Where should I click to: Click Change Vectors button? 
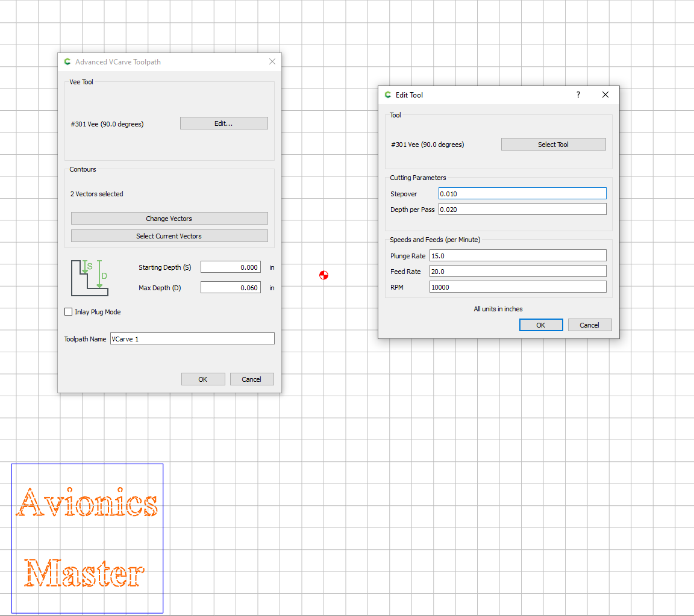169,219
